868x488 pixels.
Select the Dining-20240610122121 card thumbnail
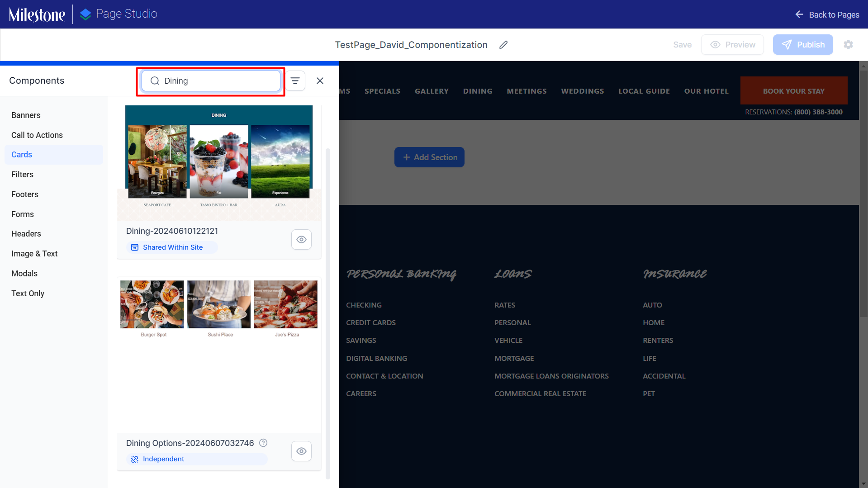click(x=219, y=163)
